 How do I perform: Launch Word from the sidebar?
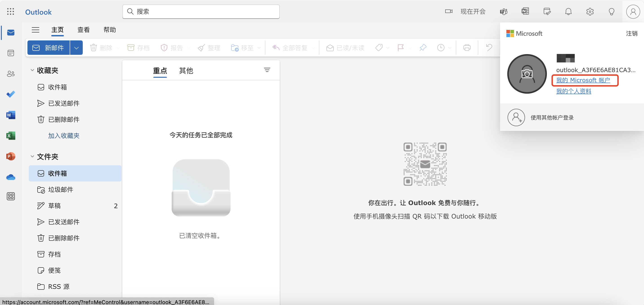tap(11, 115)
